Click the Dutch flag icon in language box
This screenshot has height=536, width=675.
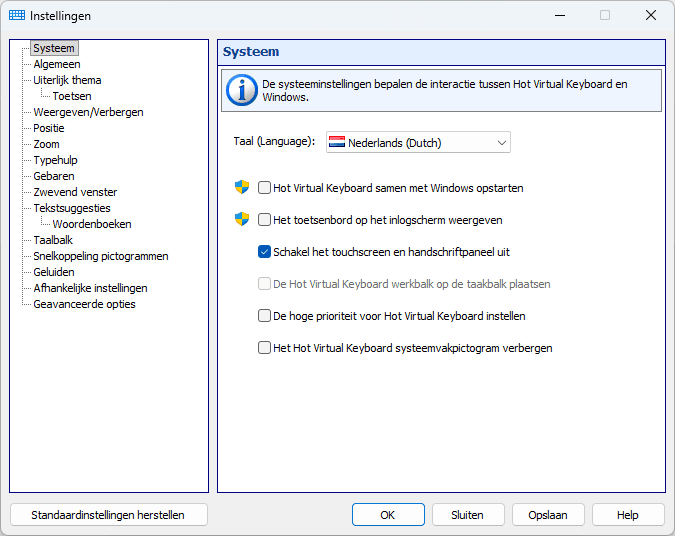click(x=337, y=142)
